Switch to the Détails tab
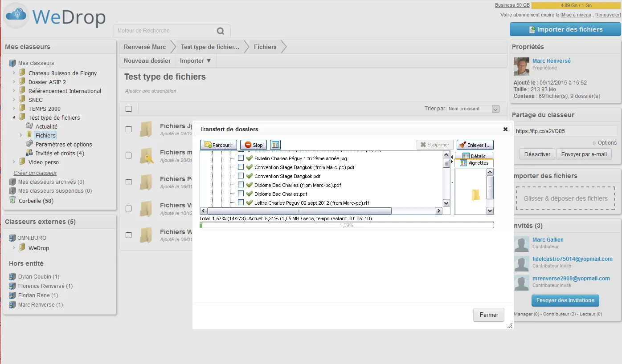622x364 pixels. pos(474,156)
